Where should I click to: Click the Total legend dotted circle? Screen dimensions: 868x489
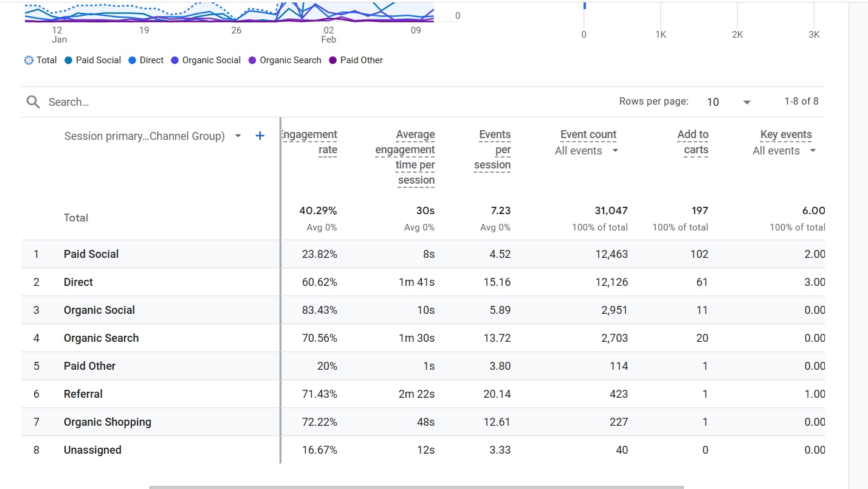29,60
